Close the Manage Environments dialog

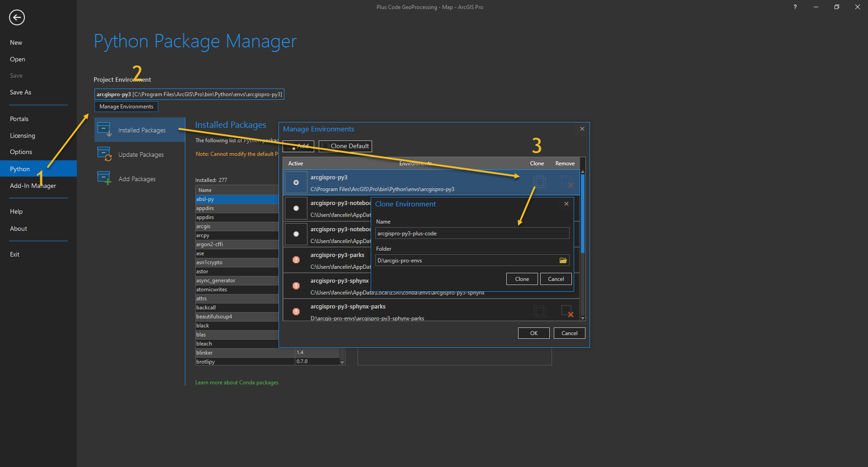point(582,129)
